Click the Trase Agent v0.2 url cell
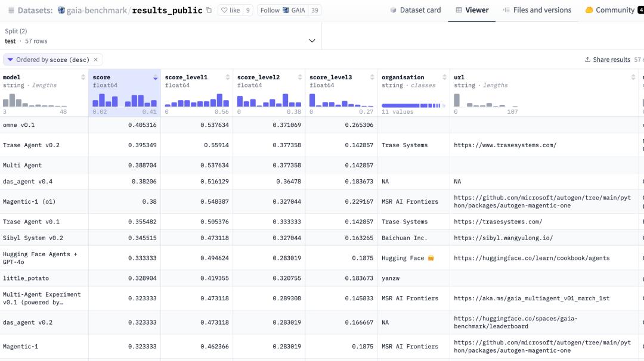This screenshot has height=361, width=644. [x=504, y=145]
